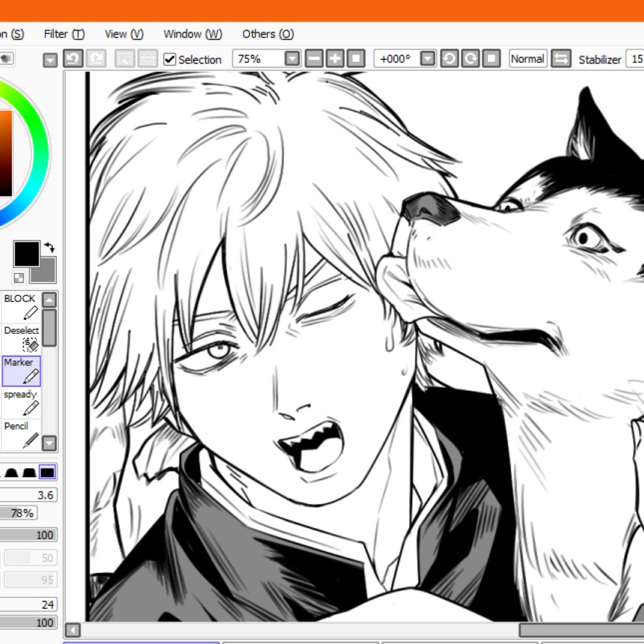Toggle the Selection checkbox

pyautogui.click(x=169, y=59)
